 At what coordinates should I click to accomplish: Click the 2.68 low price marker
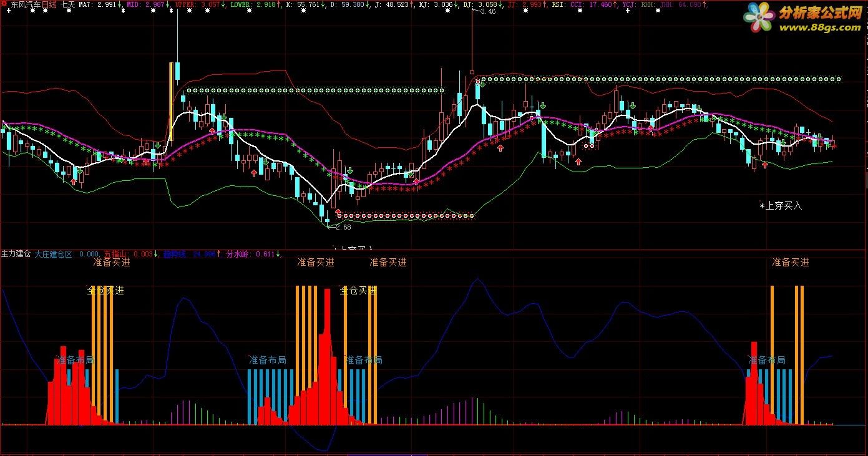343,227
